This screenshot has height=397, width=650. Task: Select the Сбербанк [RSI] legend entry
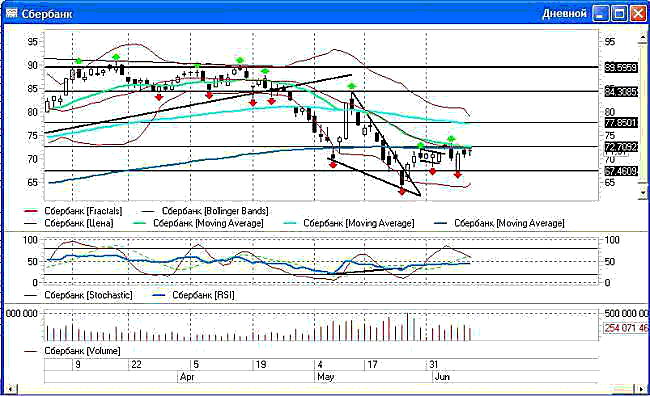pos(203,295)
